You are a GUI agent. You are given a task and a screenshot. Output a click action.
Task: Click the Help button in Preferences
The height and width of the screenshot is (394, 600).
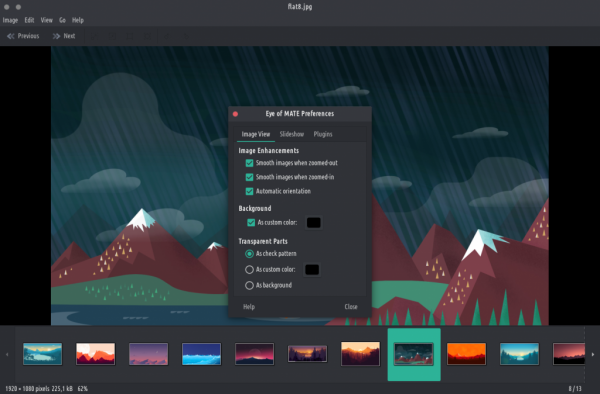coord(249,307)
